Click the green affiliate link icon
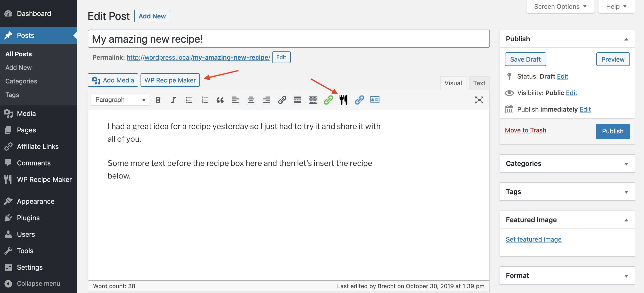The height and width of the screenshot is (293, 644). point(328,100)
